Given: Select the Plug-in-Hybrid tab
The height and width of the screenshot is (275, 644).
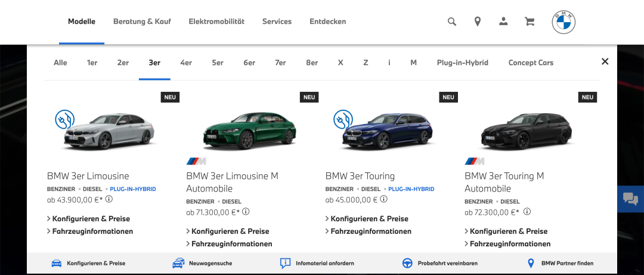Looking at the screenshot, I should pyautogui.click(x=463, y=63).
